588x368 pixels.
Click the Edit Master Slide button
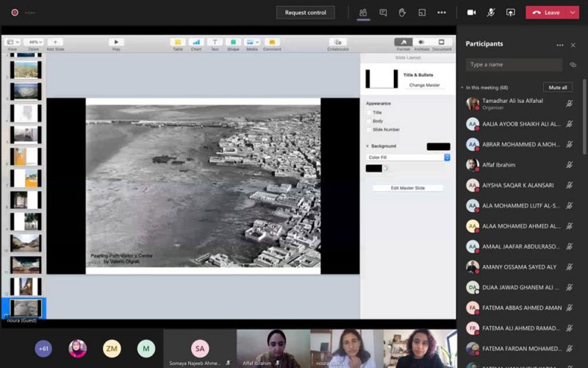tap(408, 188)
